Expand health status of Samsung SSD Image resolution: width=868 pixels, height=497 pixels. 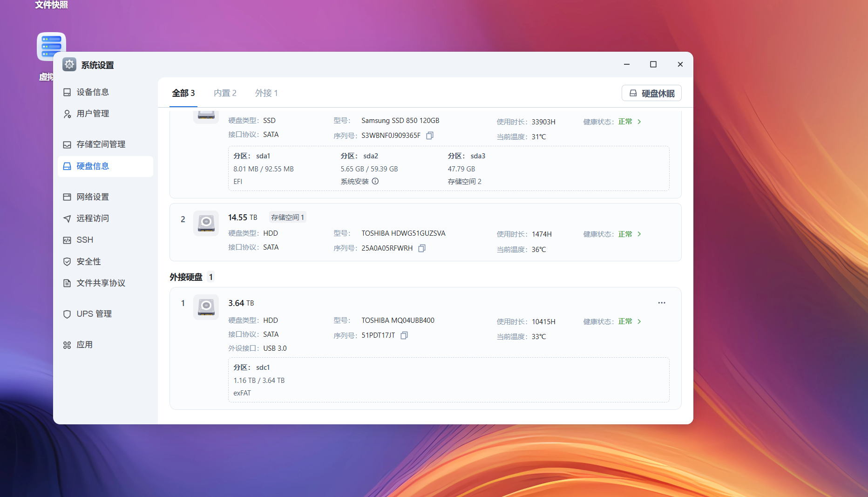click(639, 122)
